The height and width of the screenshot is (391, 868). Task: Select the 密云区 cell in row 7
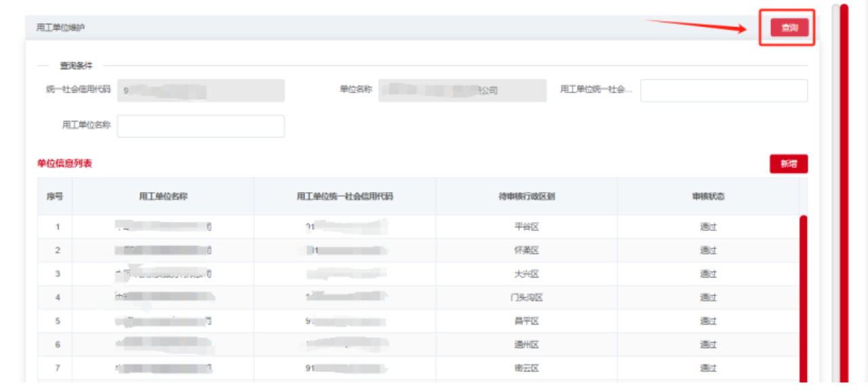[x=526, y=368]
